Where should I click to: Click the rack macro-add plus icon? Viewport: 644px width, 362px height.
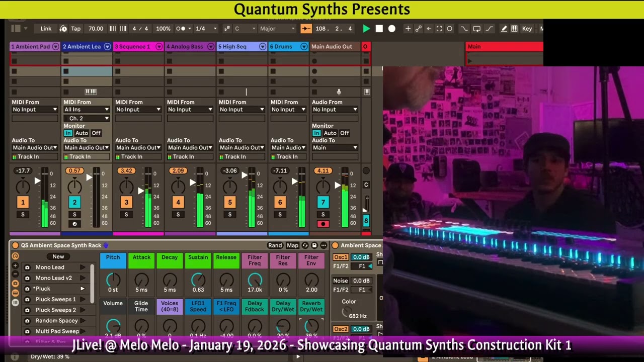point(15,265)
